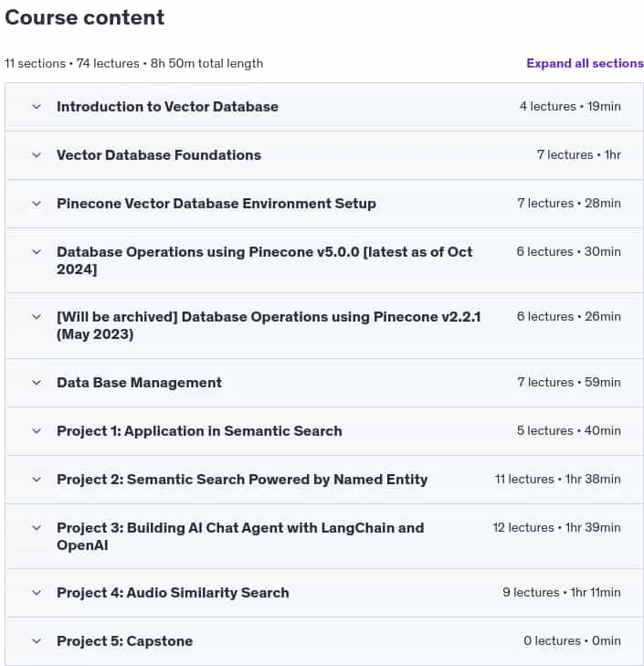Click Expand all sections link
This screenshot has width=644, height=666.
coord(585,63)
